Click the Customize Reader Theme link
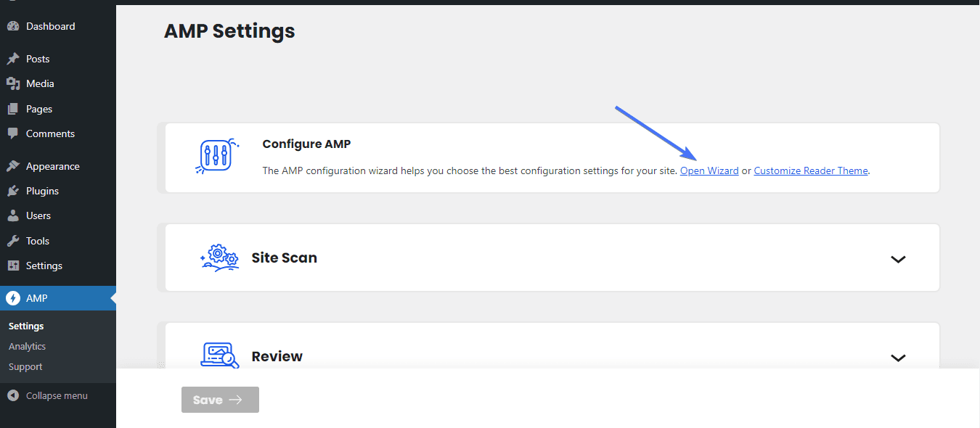Viewport: 980px width, 428px height. [811, 171]
